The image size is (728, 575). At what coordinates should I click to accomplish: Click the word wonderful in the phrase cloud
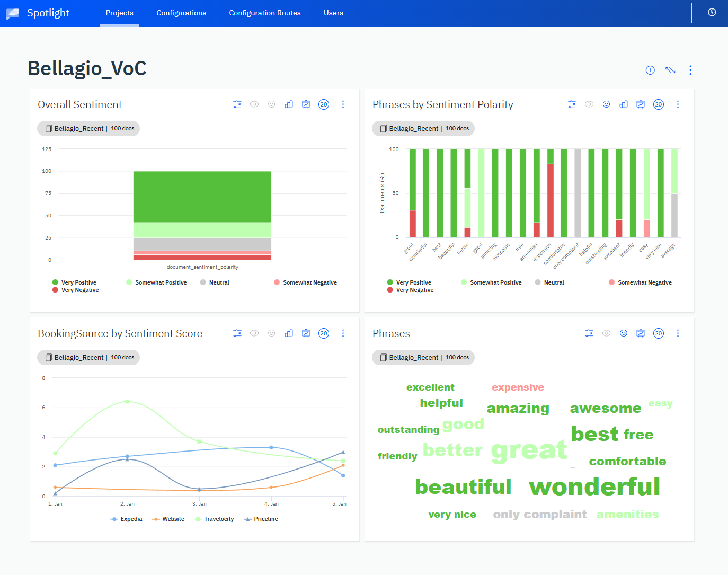click(593, 486)
